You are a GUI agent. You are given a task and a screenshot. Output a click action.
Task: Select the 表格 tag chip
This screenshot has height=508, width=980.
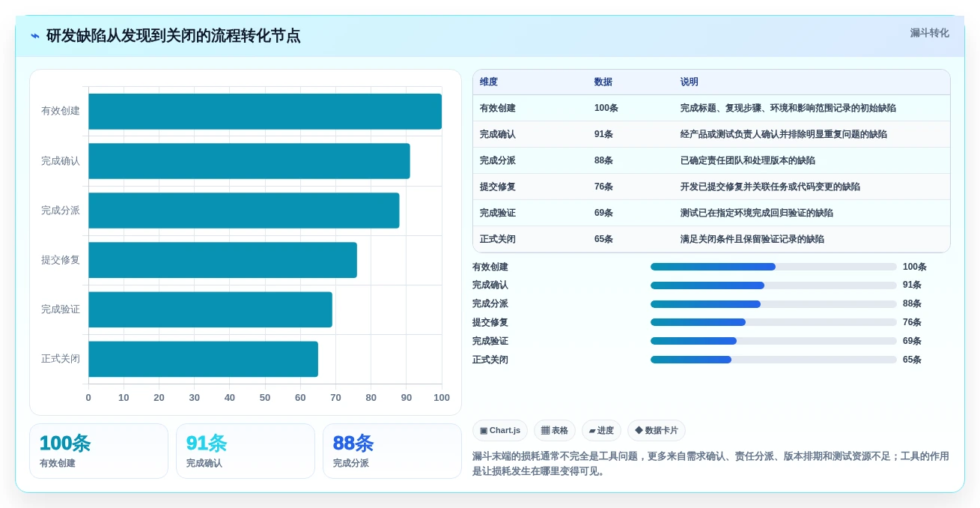(x=555, y=431)
